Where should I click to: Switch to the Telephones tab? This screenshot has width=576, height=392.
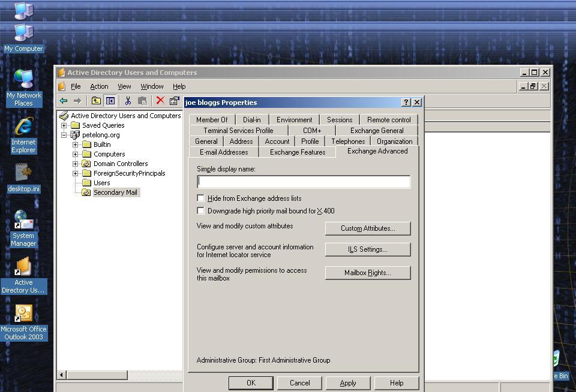[x=348, y=141]
